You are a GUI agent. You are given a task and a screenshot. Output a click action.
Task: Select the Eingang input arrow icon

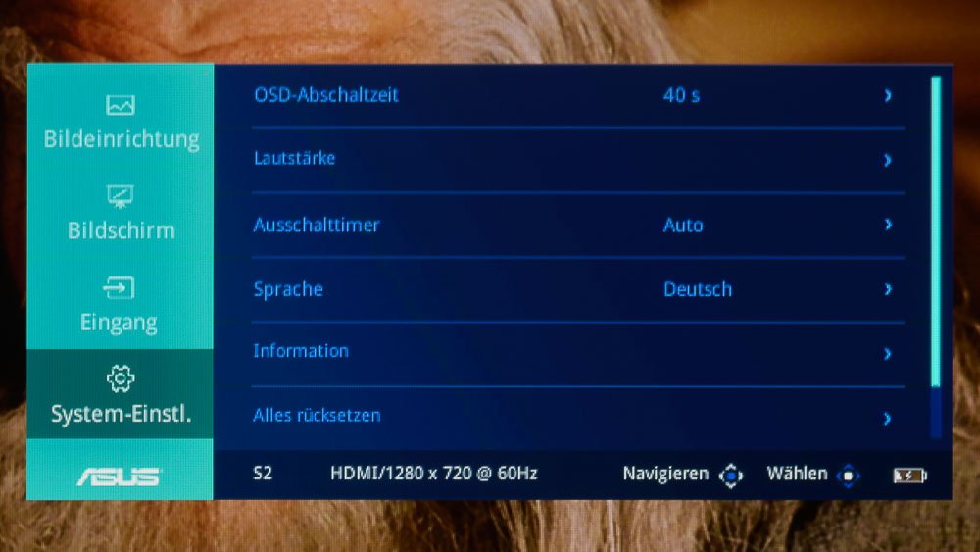tap(119, 287)
